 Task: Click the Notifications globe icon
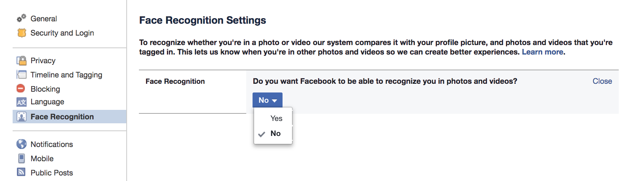click(x=21, y=144)
